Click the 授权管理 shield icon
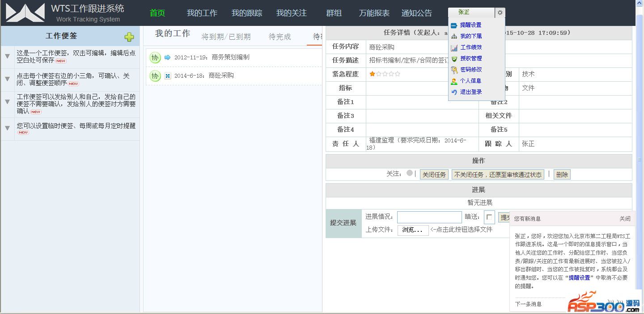The height and width of the screenshot is (314, 644). pyautogui.click(x=454, y=59)
